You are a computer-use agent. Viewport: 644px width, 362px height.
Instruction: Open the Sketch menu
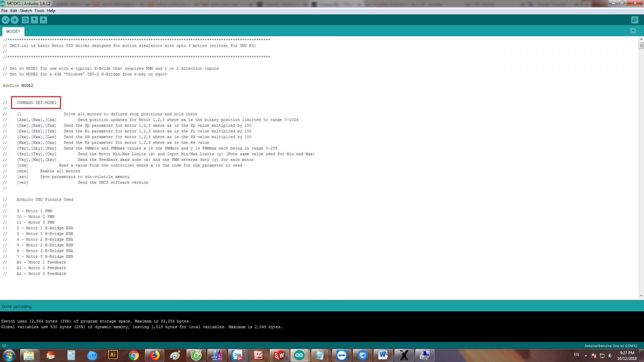click(x=26, y=11)
